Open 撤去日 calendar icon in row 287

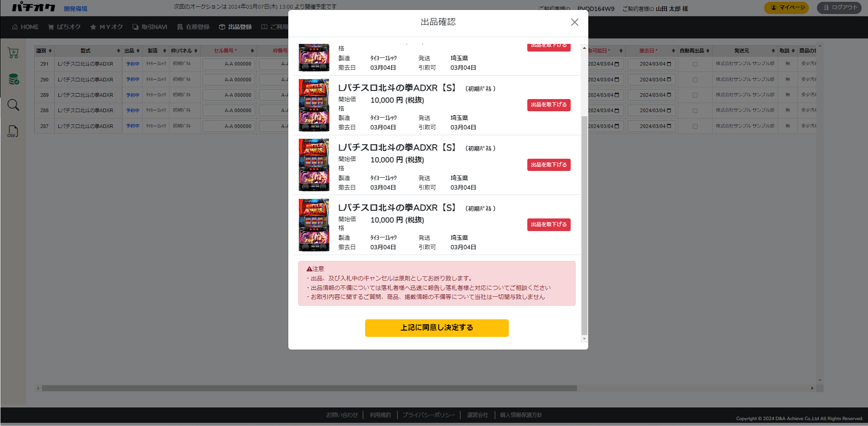tap(669, 126)
